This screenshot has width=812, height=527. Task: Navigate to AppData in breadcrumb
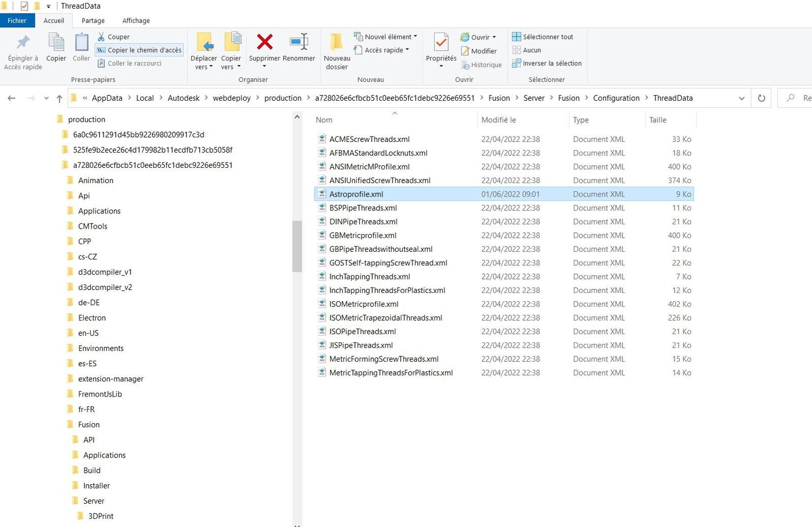coord(107,98)
